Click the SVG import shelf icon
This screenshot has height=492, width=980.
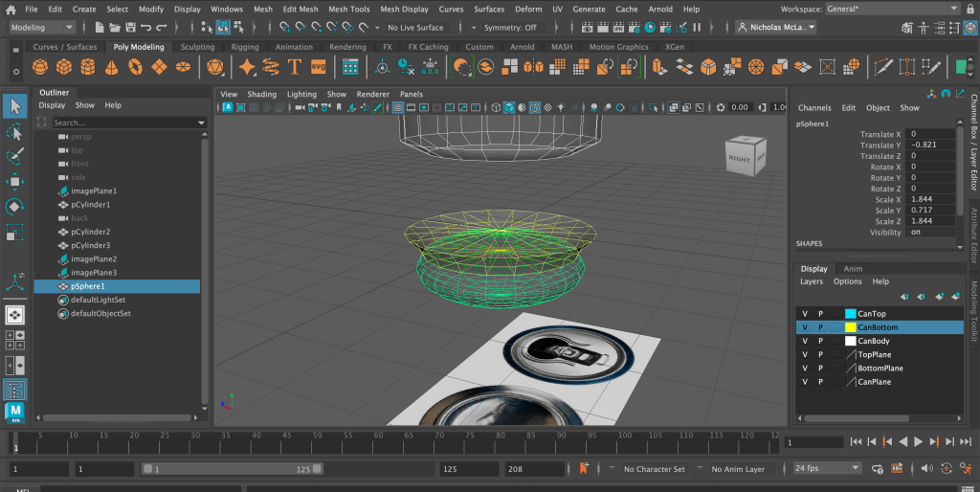coord(318,67)
